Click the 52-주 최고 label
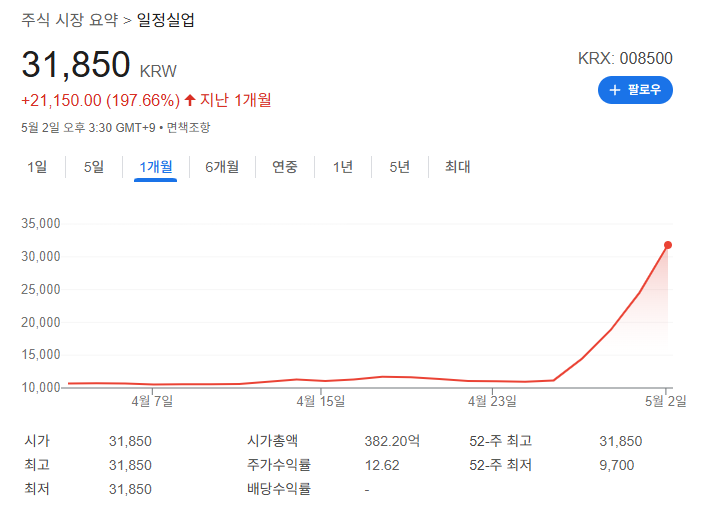 500,441
